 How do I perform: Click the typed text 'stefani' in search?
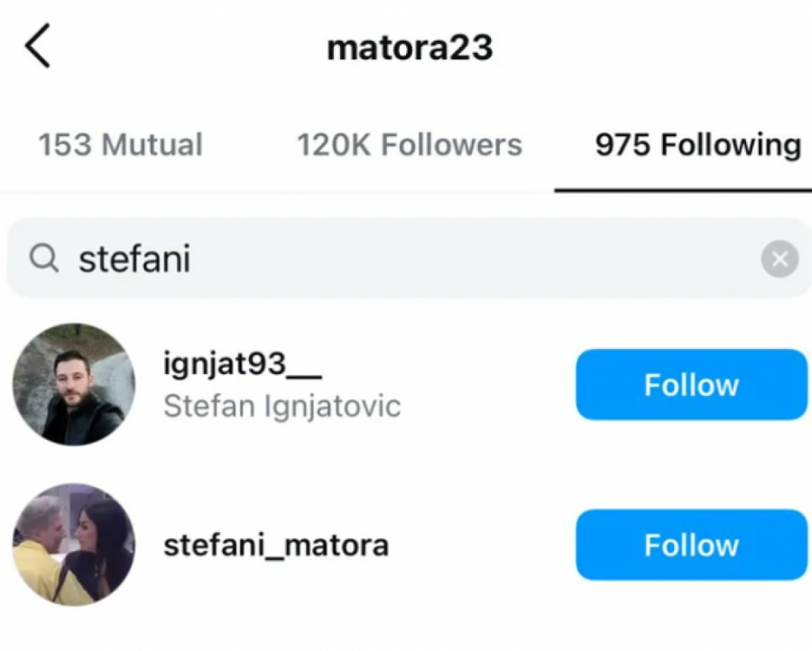pos(134,260)
